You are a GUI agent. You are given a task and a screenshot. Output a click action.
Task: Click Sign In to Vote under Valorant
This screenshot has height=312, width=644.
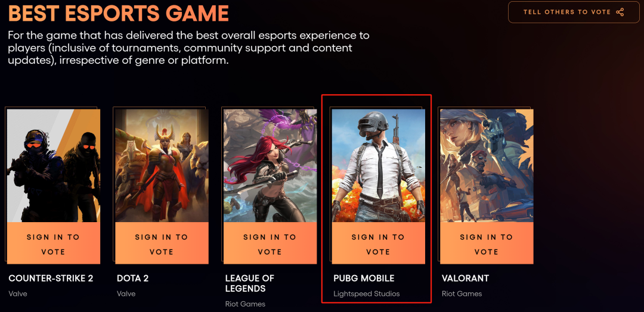pyautogui.click(x=487, y=244)
